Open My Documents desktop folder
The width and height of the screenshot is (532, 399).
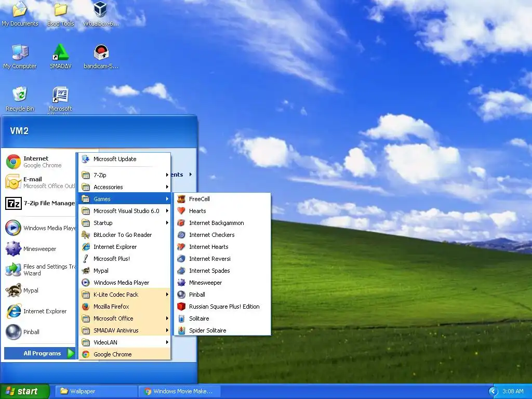click(x=20, y=14)
